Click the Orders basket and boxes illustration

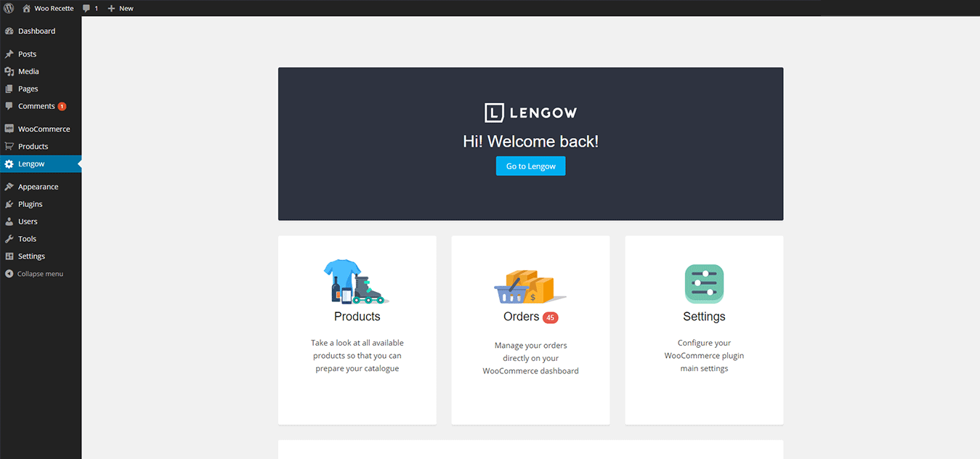click(530, 286)
